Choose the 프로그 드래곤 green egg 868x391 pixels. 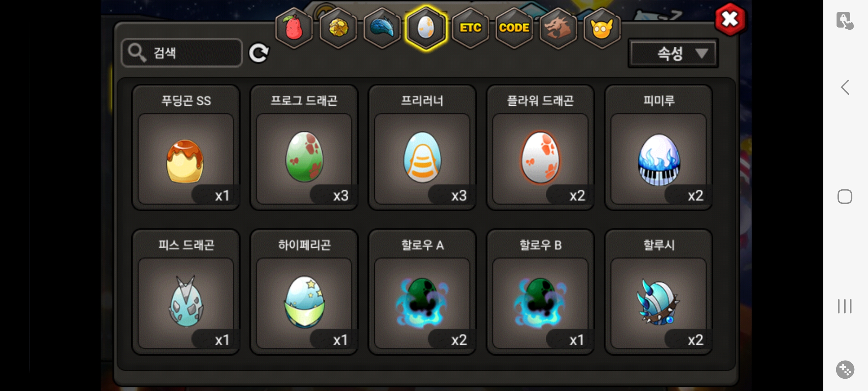pos(304,148)
